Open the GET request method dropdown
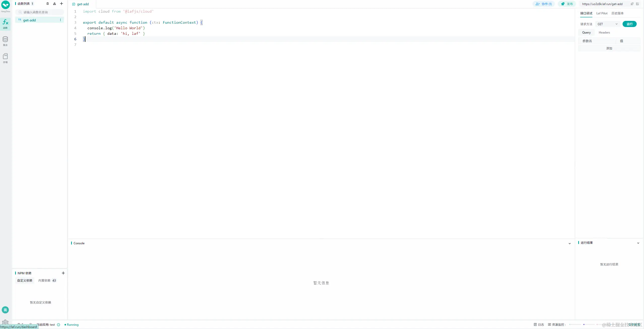The image size is (644, 329). point(607,24)
